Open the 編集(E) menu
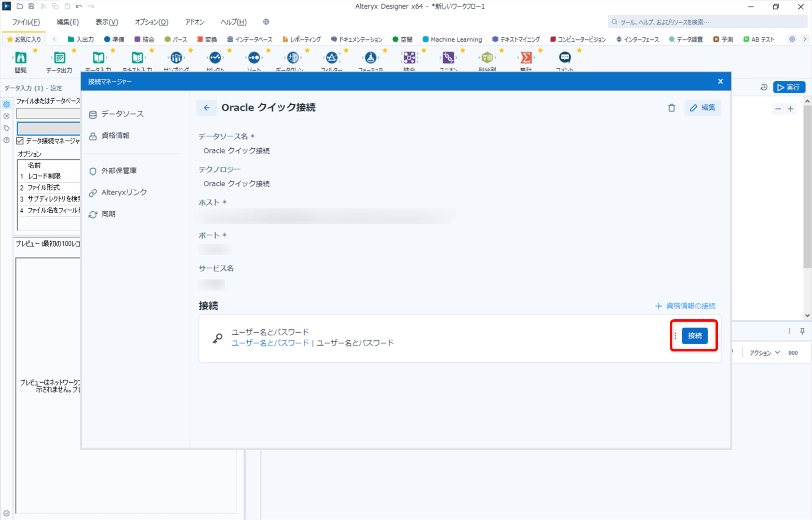 point(67,22)
